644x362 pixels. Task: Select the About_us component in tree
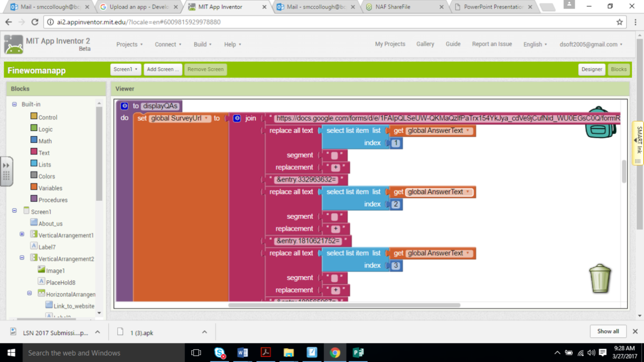50,224
